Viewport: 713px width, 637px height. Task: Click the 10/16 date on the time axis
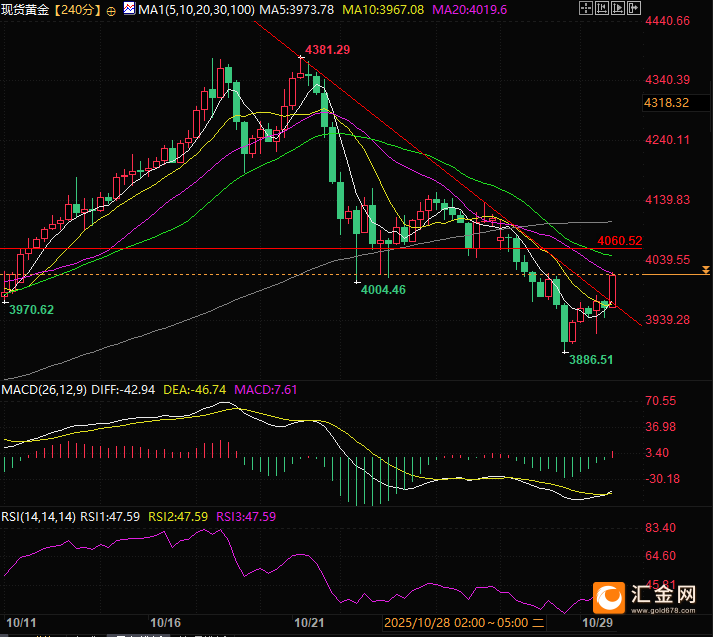pyautogui.click(x=166, y=622)
